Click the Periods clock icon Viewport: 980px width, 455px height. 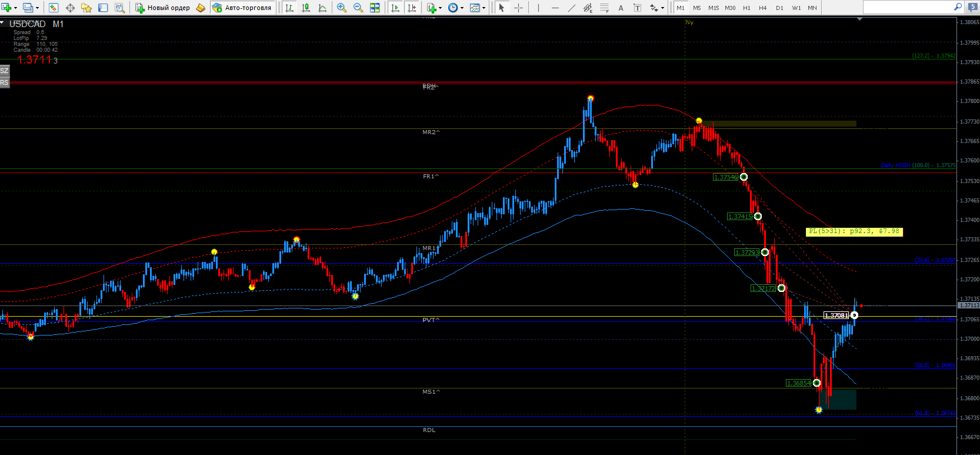pyautogui.click(x=453, y=8)
